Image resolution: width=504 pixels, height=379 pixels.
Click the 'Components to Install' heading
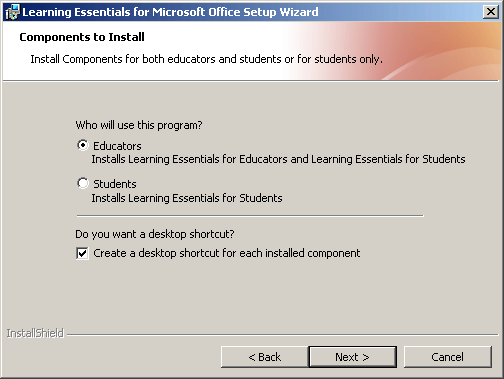(x=82, y=37)
